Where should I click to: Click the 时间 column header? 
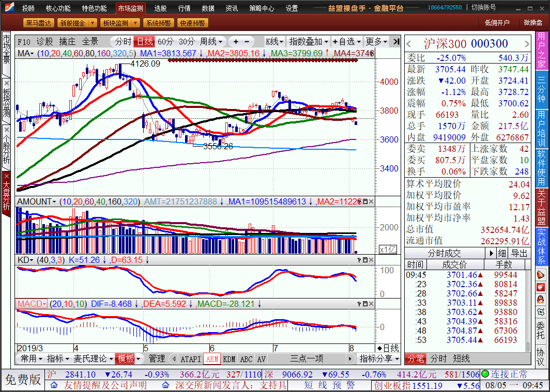[x=415, y=264]
